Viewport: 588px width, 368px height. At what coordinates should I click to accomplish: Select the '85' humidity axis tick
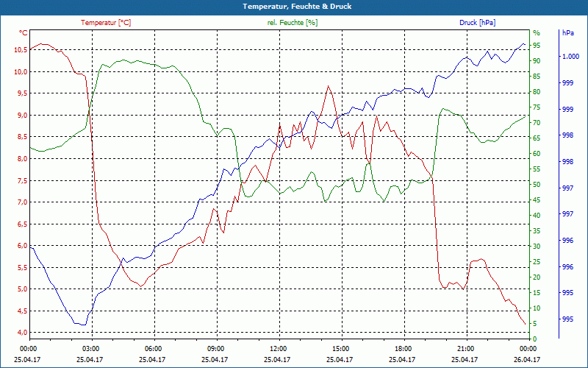point(537,77)
